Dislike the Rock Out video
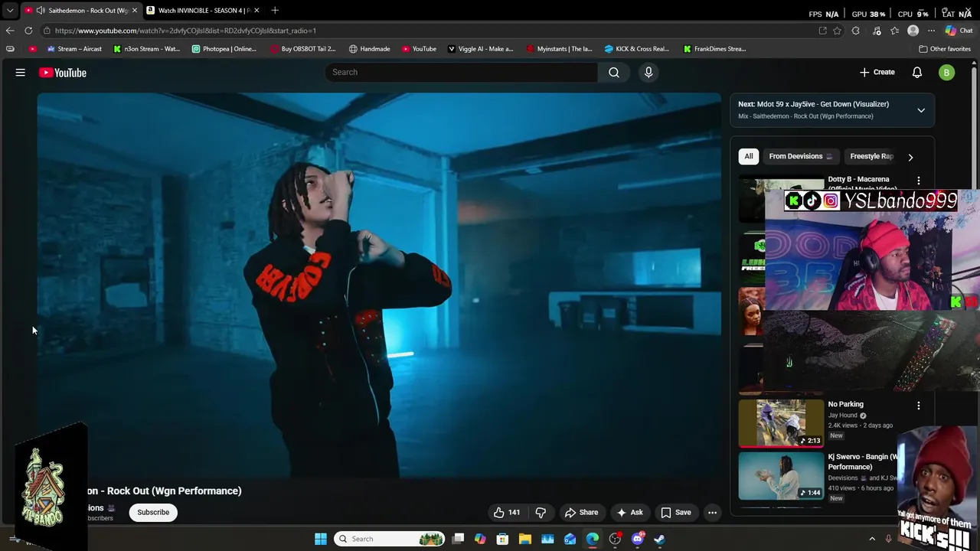Viewport: 980px width, 551px height. pos(541,513)
